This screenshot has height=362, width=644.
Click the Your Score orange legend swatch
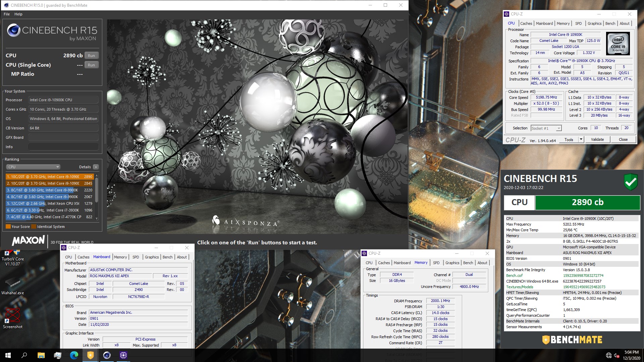pos(8,227)
